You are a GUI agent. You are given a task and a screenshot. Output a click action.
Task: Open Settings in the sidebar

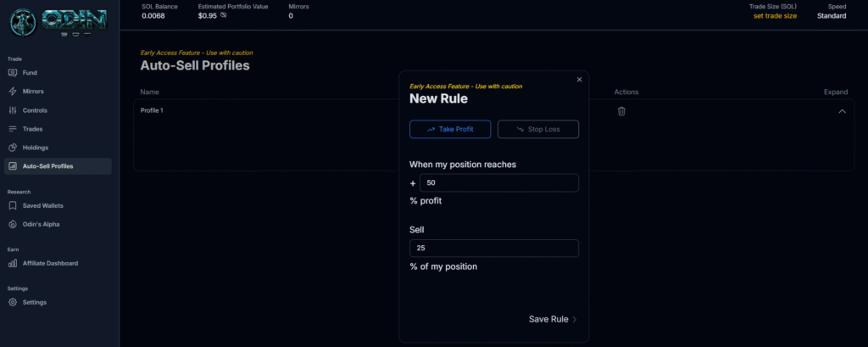click(x=34, y=302)
